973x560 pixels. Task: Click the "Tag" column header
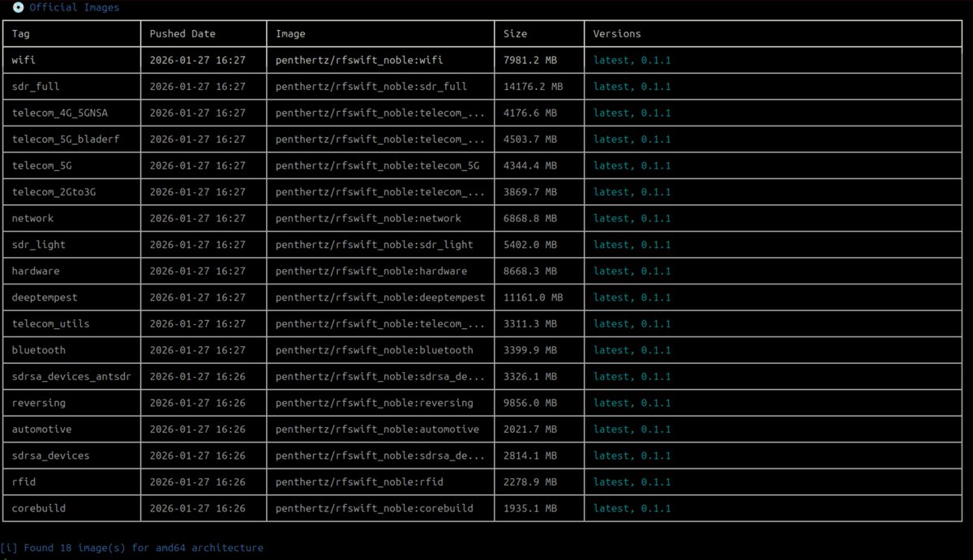(21, 34)
